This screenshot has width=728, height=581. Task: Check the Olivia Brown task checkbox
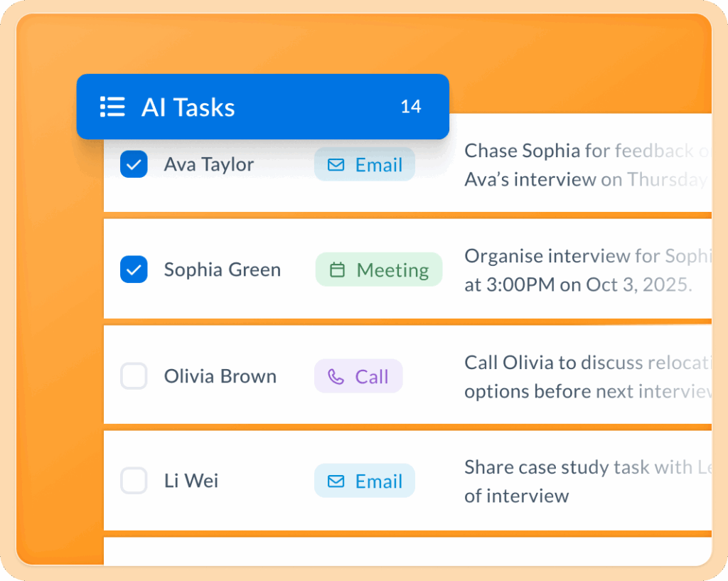(x=134, y=375)
